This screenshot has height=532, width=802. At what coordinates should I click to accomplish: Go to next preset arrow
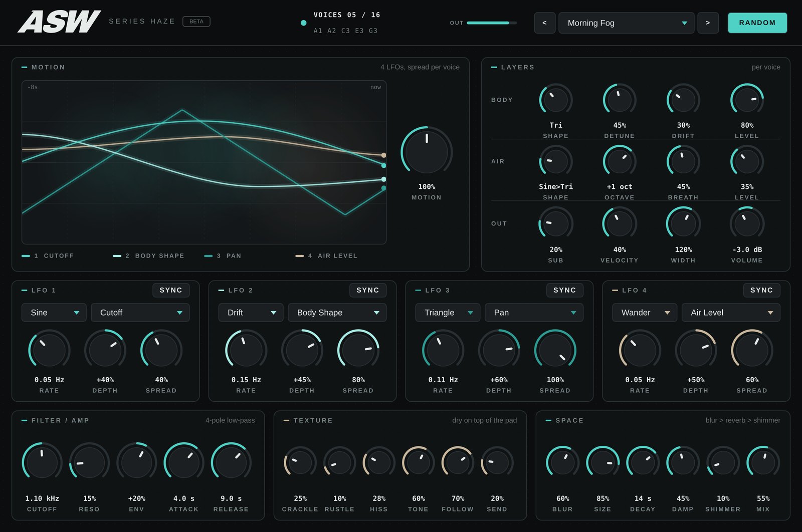click(x=708, y=23)
